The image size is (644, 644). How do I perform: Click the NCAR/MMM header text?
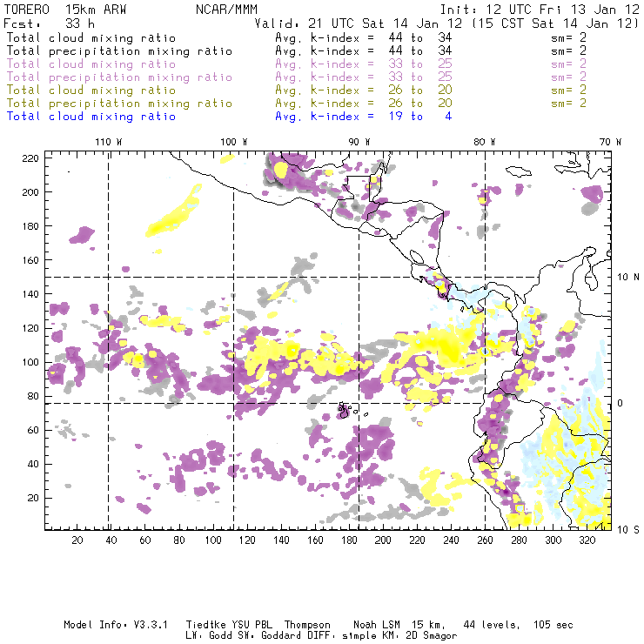[226, 10]
